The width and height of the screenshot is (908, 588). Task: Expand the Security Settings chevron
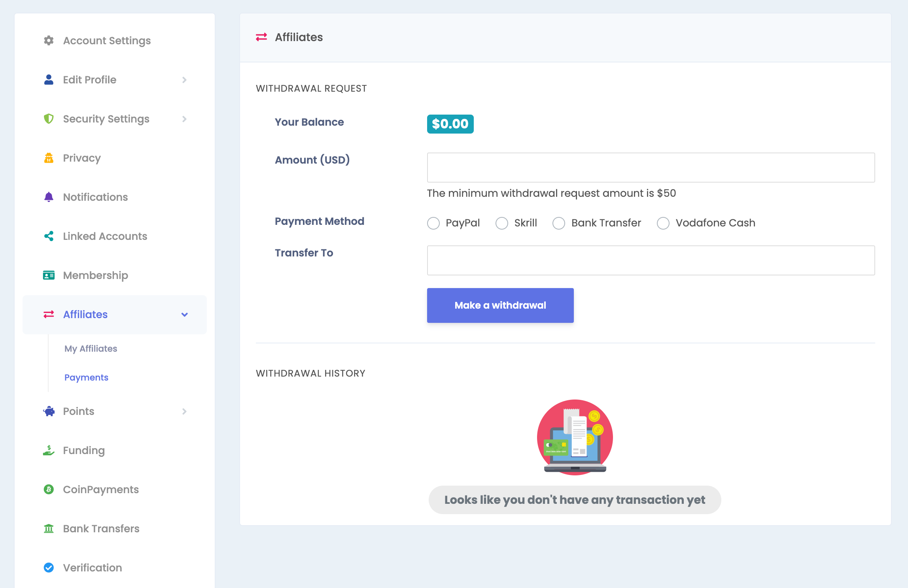[184, 119]
